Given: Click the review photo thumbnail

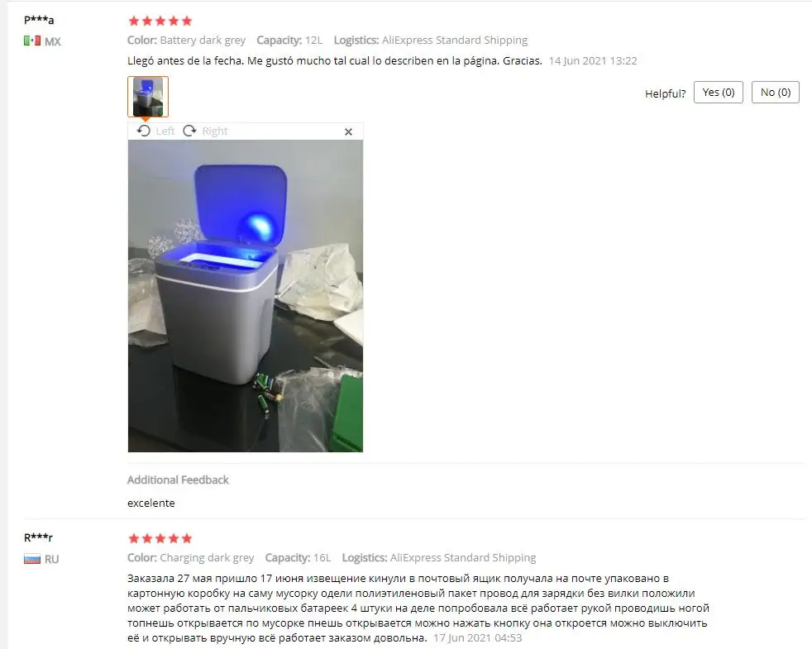Looking at the screenshot, I should coord(148,97).
